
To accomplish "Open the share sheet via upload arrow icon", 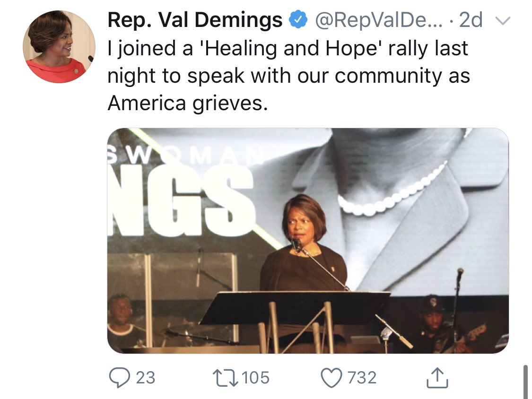I will (x=437, y=378).
